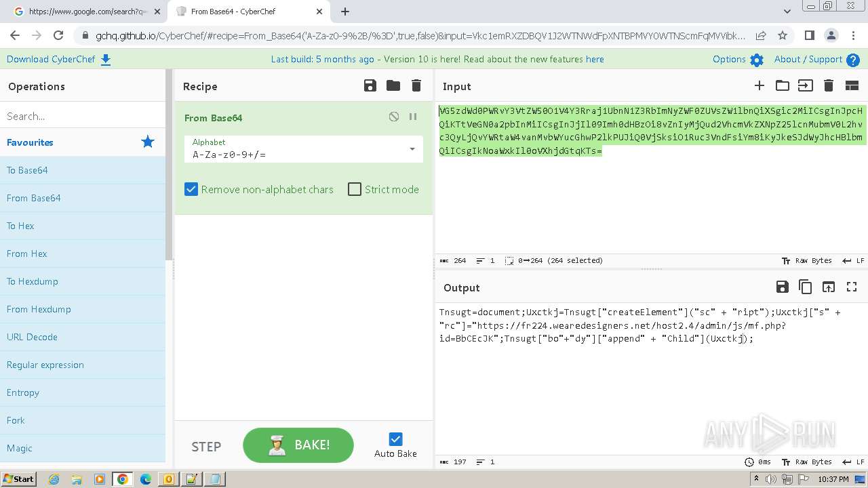Reset pane layout icon

852,85
